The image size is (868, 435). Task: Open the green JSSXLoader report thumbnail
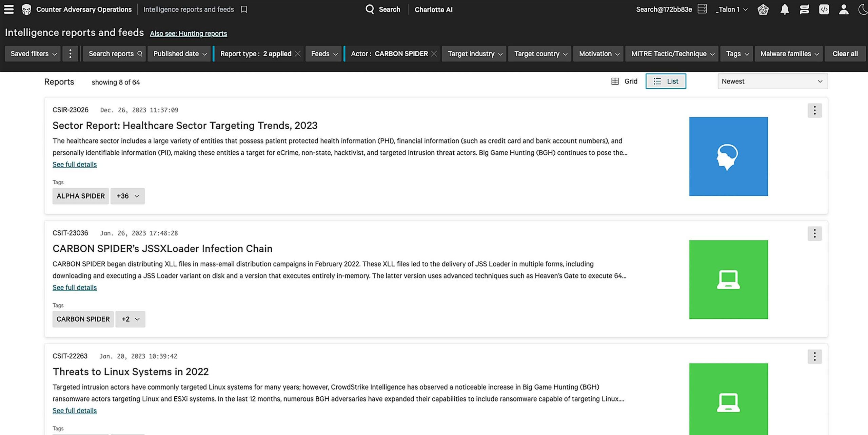click(x=728, y=280)
